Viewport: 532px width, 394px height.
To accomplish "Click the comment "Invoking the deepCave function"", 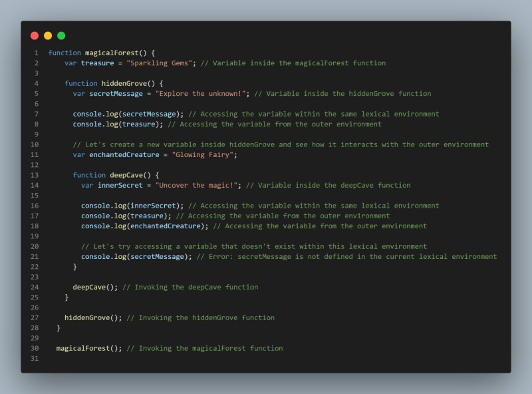I will [190, 287].
